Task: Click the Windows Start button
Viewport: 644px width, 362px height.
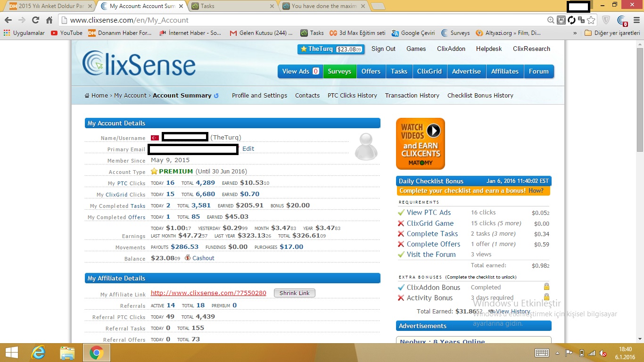Action: tap(11, 352)
